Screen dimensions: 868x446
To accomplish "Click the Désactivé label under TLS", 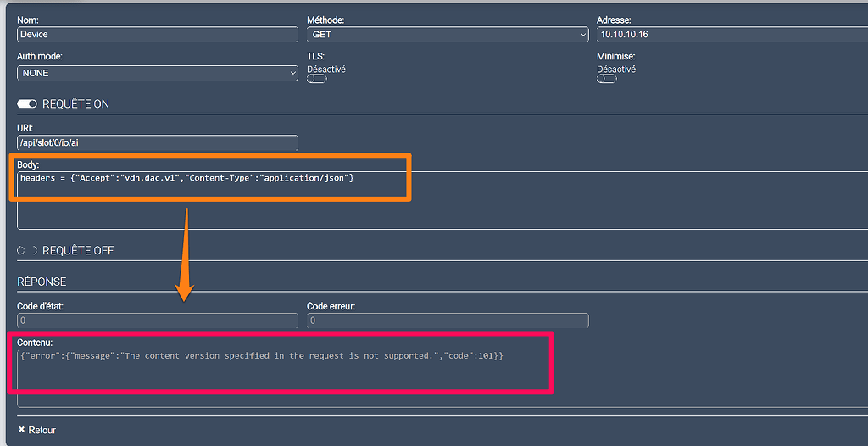I will [326, 70].
